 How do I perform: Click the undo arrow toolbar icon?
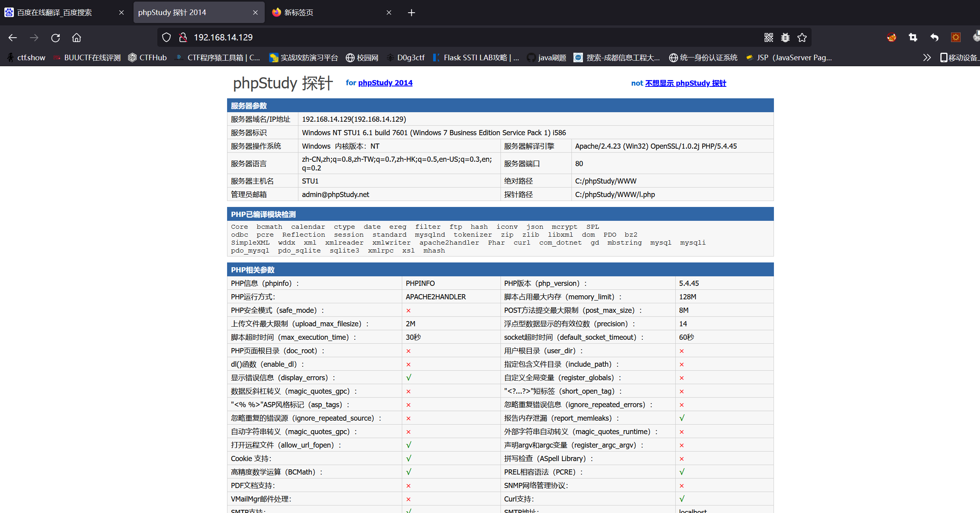click(934, 38)
